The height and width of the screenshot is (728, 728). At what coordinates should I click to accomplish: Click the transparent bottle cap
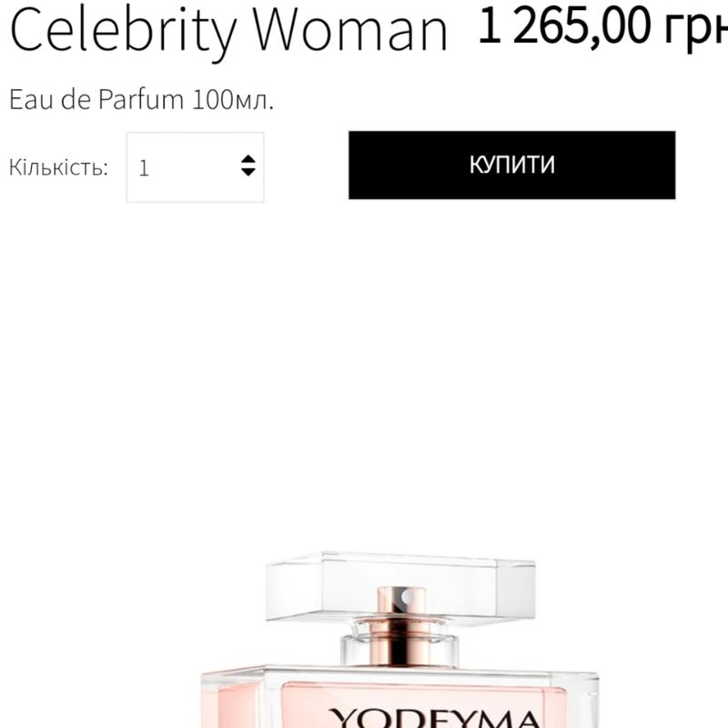click(400, 586)
